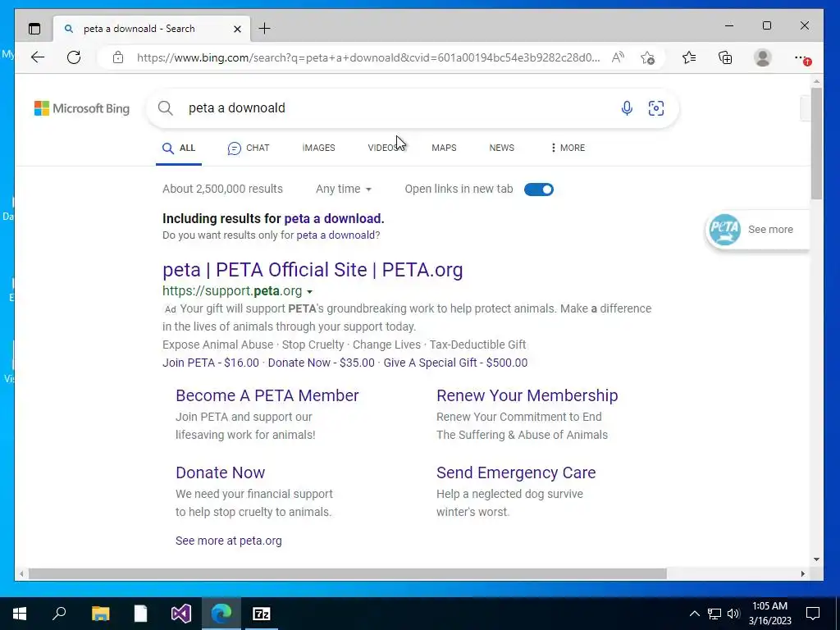The height and width of the screenshot is (630, 840).
Task: Click the Microsoft Bing logo
Action: point(82,108)
